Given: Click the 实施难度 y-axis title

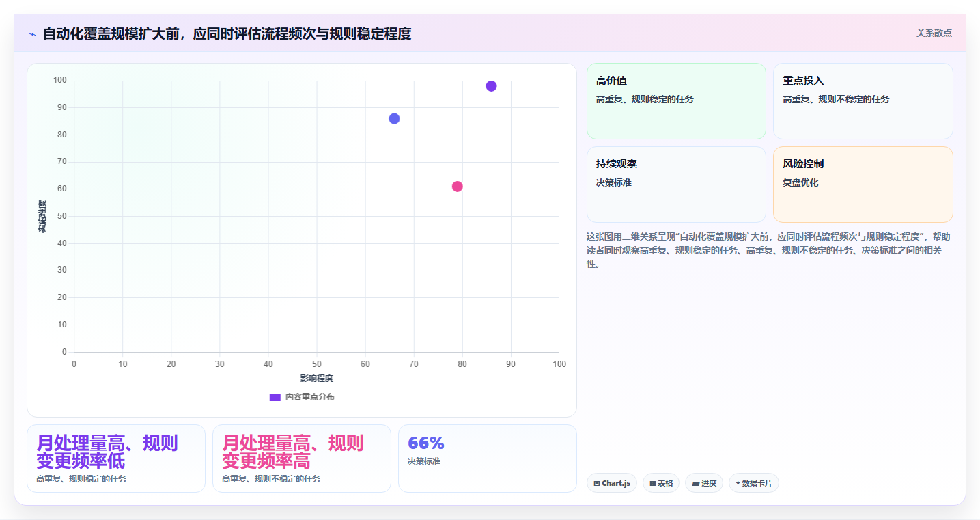Looking at the screenshot, I should click(x=42, y=216).
